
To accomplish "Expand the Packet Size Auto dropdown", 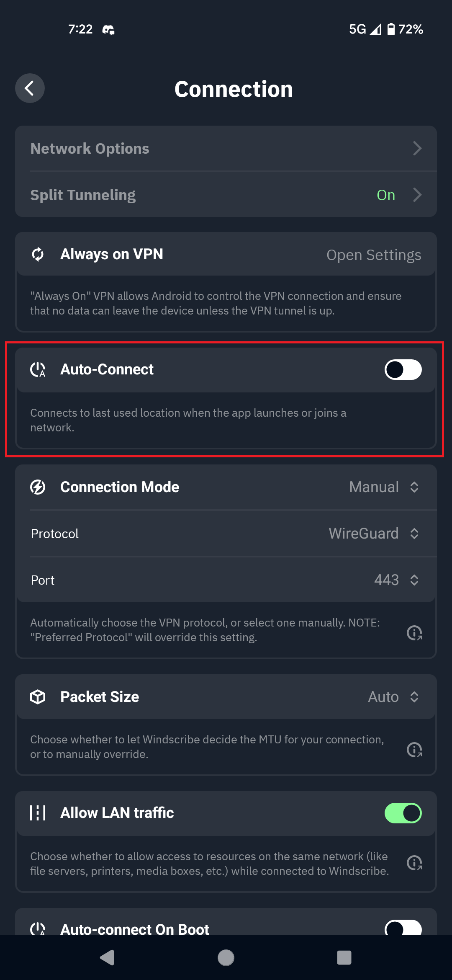I will [x=393, y=697].
